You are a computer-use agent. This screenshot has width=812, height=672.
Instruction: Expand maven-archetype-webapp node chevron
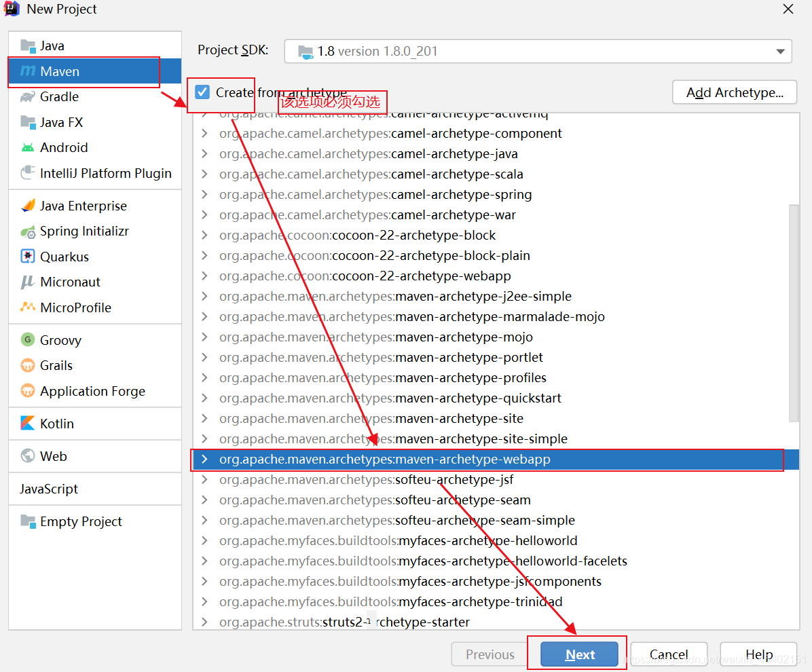[204, 460]
